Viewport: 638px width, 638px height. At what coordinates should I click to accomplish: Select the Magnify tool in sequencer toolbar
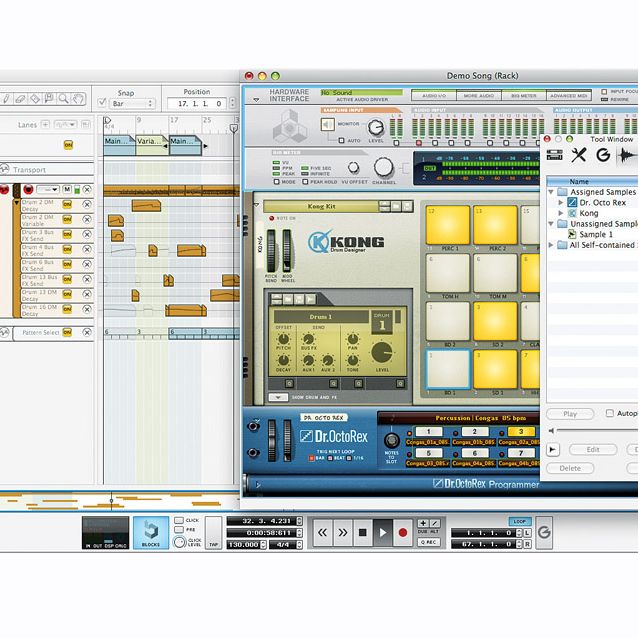coord(63,98)
